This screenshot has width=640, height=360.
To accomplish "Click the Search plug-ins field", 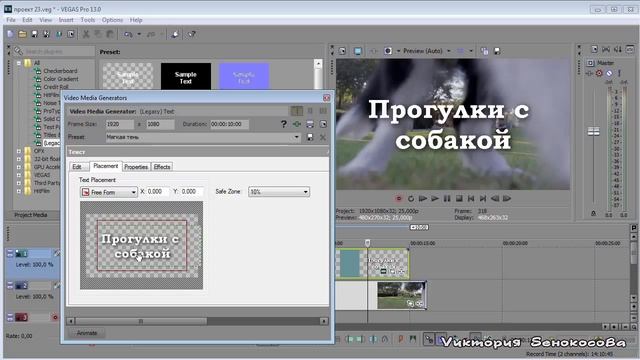I will [x=59, y=51].
